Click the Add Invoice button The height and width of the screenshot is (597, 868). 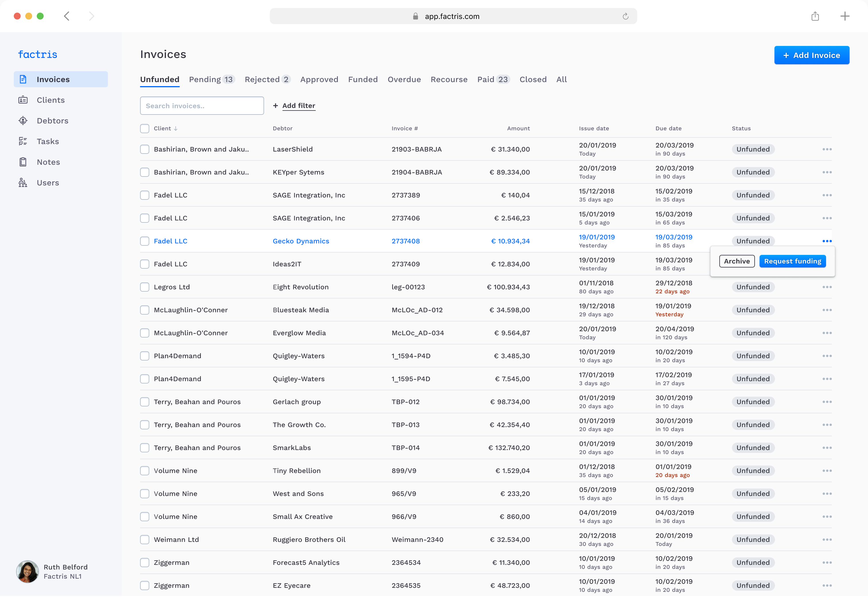pos(812,55)
